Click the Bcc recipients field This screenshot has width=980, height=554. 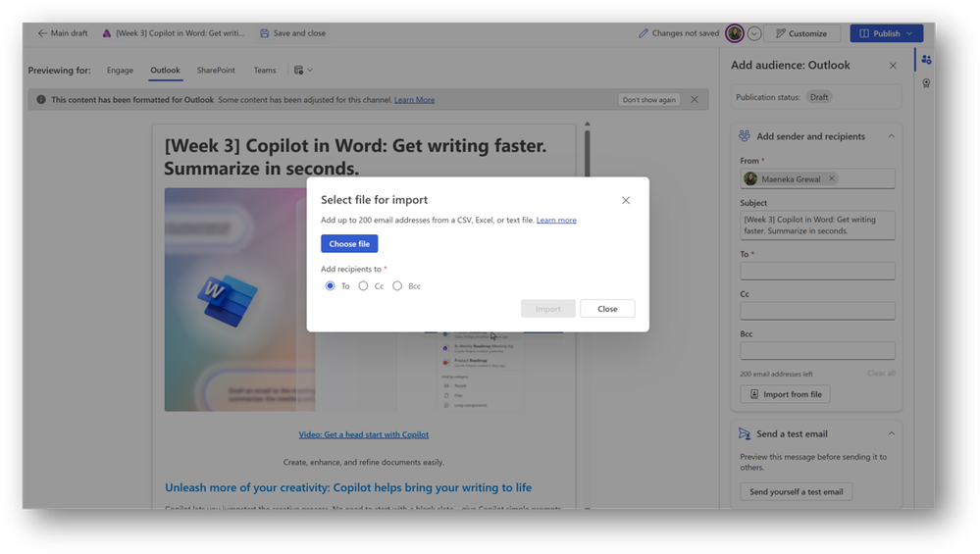tap(817, 350)
